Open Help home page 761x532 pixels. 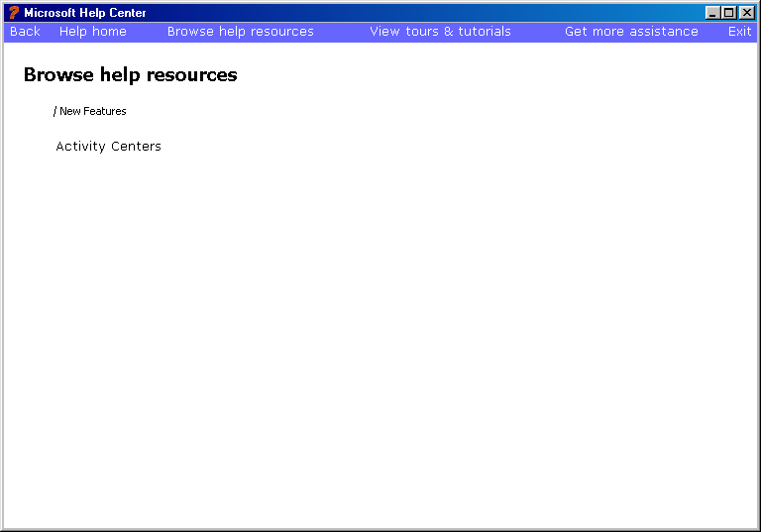[93, 32]
